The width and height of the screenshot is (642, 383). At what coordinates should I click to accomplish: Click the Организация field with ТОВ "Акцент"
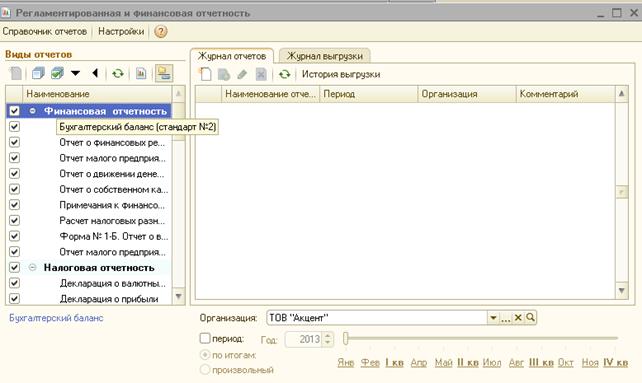tap(377, 318)
